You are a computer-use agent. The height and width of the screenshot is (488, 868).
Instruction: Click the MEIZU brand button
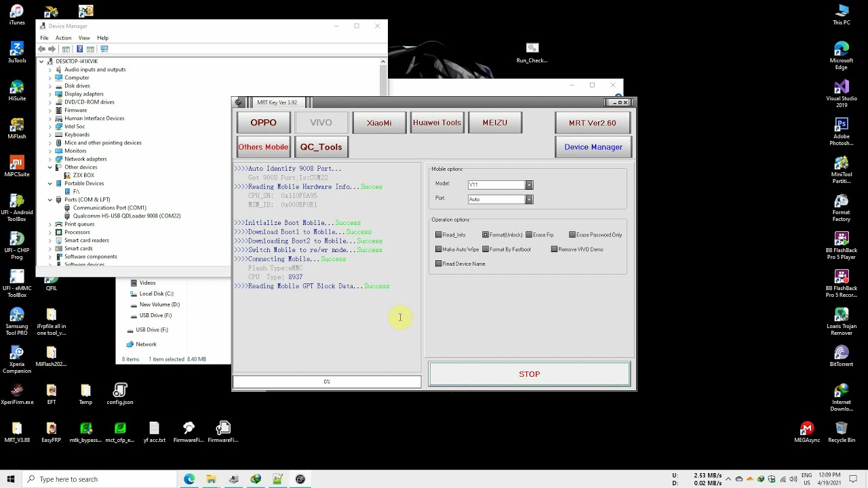pos(494,123)
